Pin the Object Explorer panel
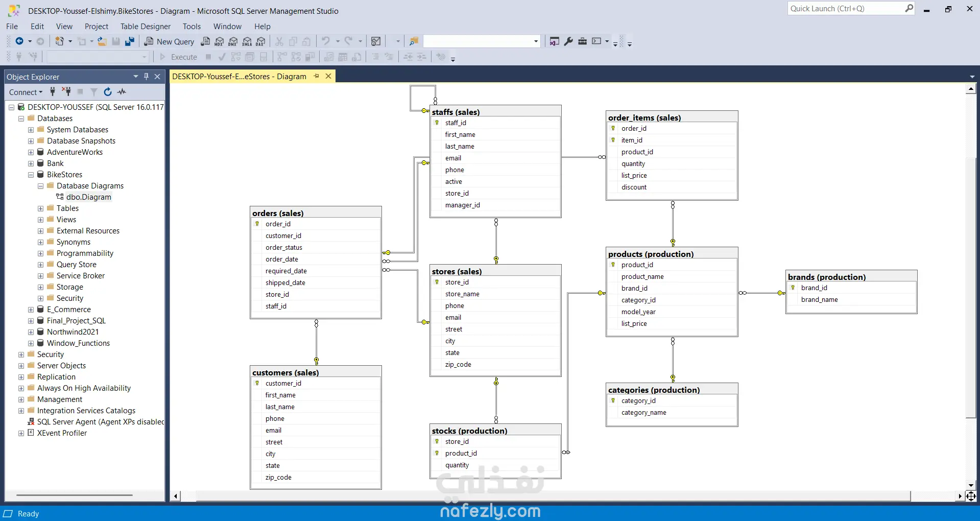The image size is (980, 521). coord(146,77)
